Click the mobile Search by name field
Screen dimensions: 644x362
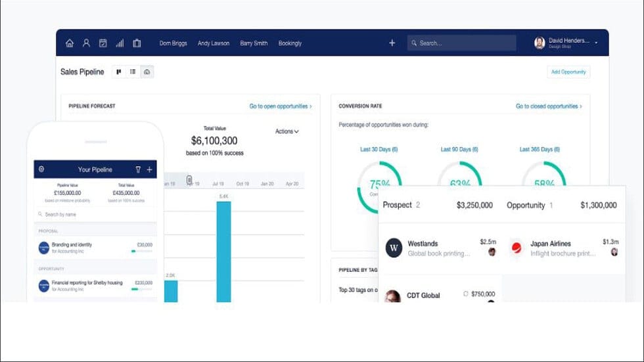click(x=95, y=214)
